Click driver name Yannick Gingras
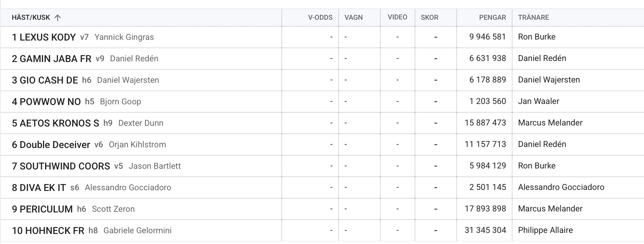The width and height of the screenshot is (644, 244). point(124,37)
